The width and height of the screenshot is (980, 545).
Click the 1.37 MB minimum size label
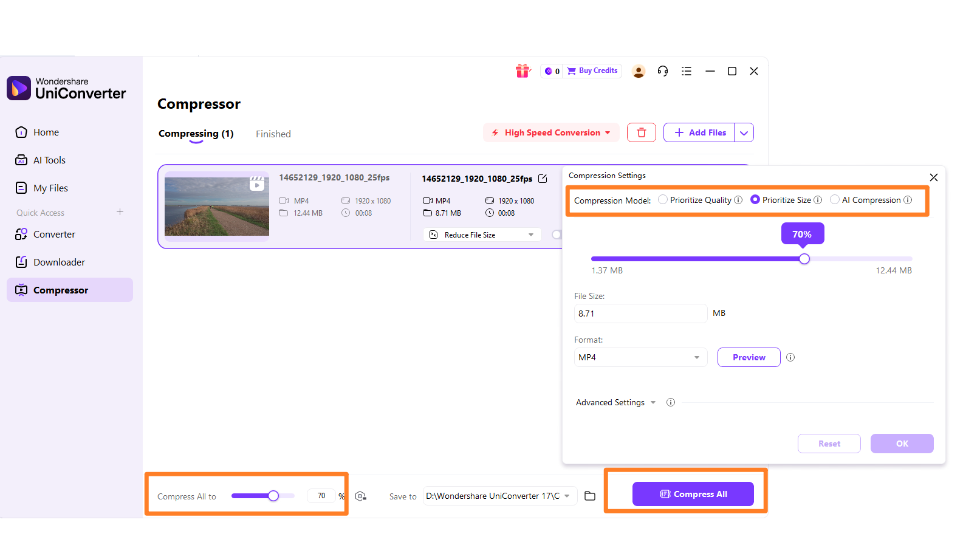607,270
